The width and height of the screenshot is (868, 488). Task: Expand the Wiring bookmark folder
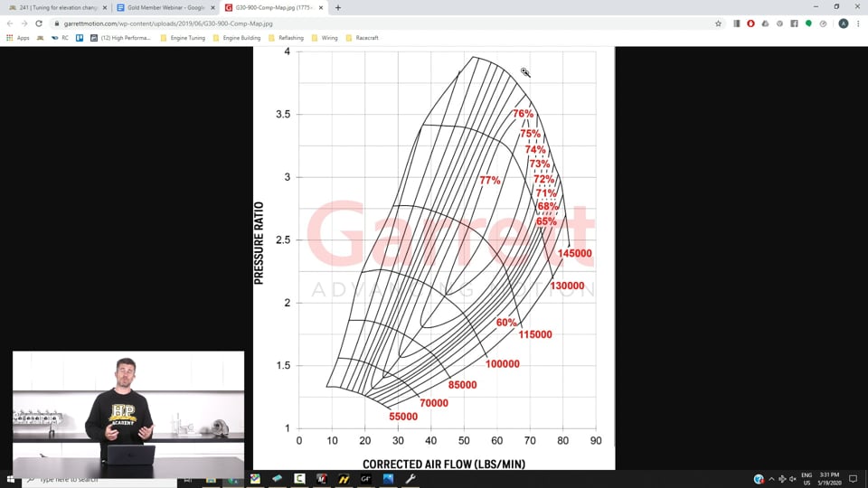pos(325,38)
